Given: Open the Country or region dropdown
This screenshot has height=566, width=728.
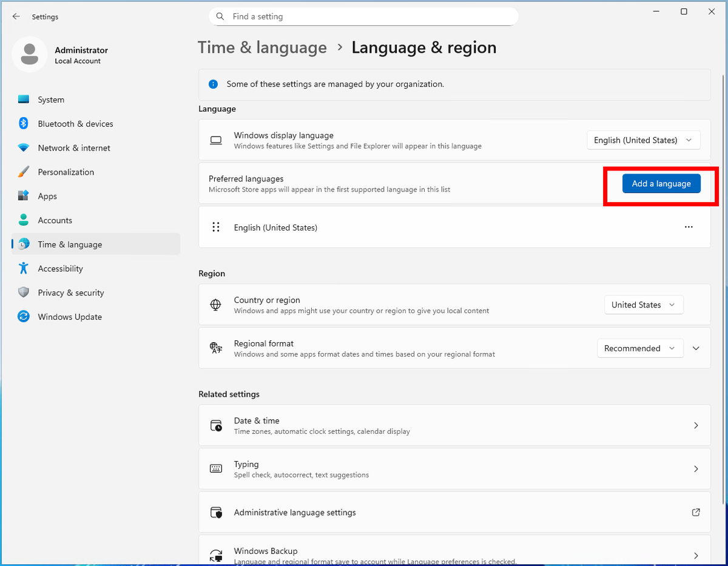Looking at the screenshot, I should [x=644, y=305].
